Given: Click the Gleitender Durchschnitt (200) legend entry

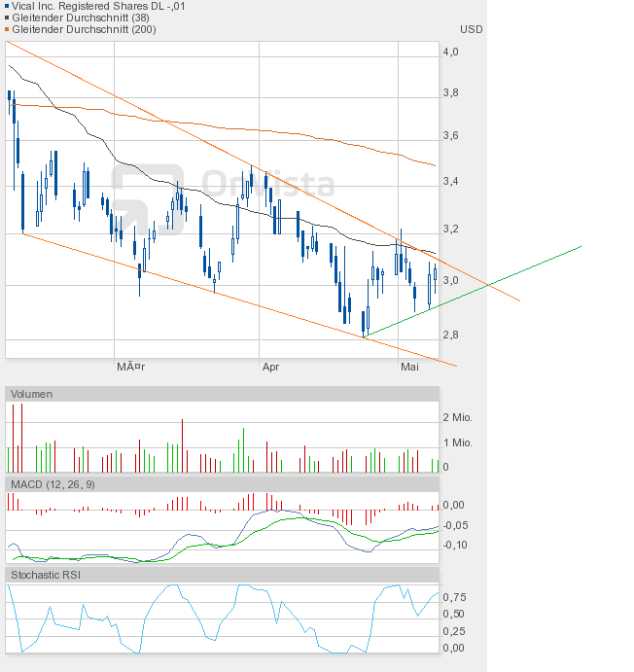Looking at the screenshot, I should click(84, 29).
